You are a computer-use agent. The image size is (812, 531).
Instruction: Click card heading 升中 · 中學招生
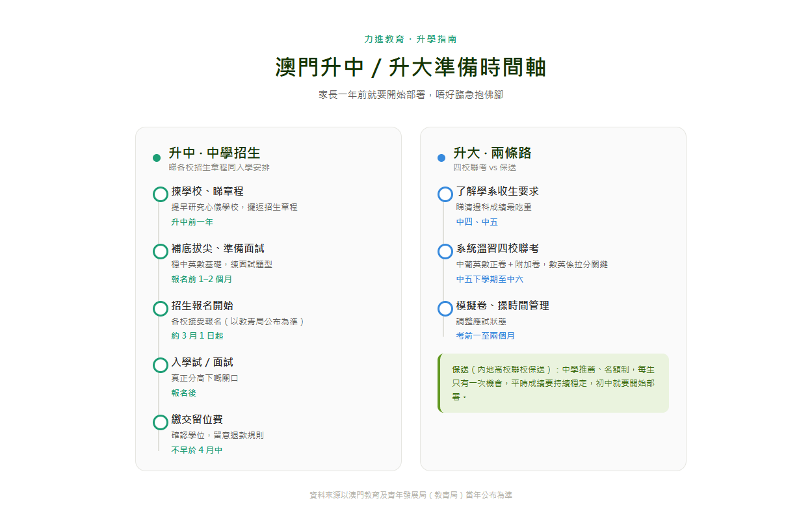click(x=215, y=153)
